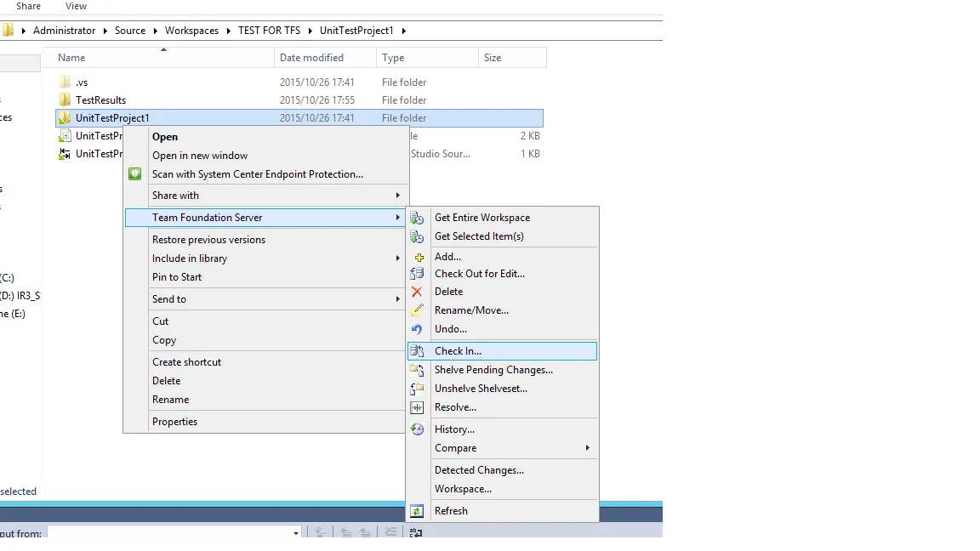Open breadcrumb arrow after Workspaces
The height and width of the screenshot is (551, 980).
[228, 31]
